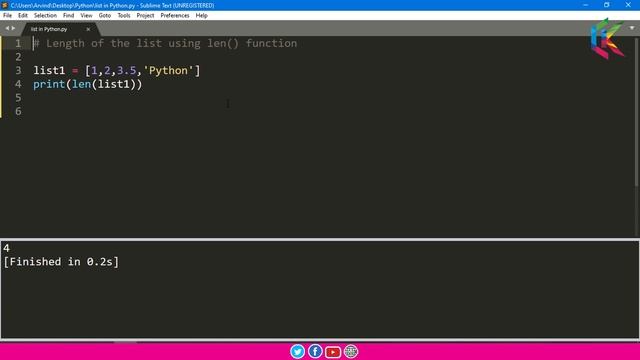This screenshot has height=360, width=640.
Task: Click line number 4 in gutter
Action: point(18,84)
